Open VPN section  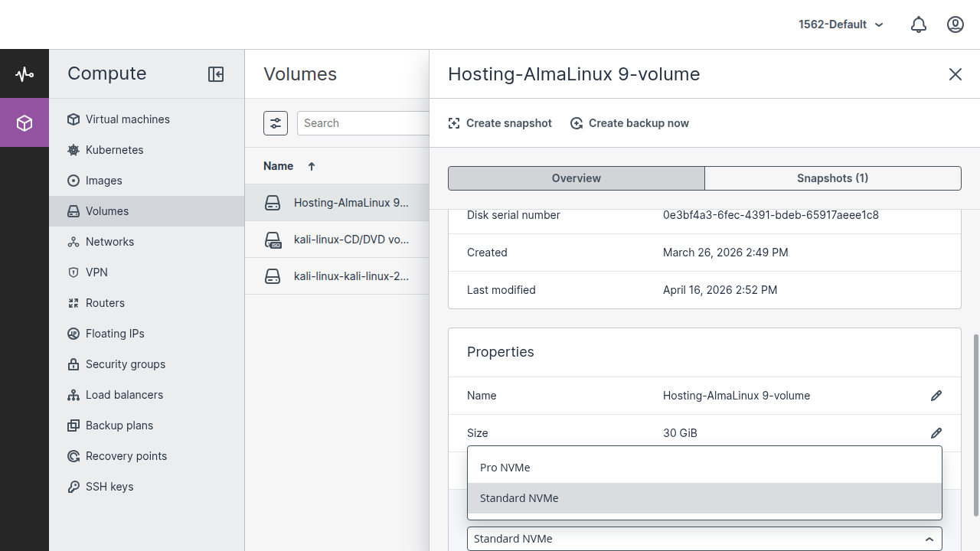click(x=146, y=272)
